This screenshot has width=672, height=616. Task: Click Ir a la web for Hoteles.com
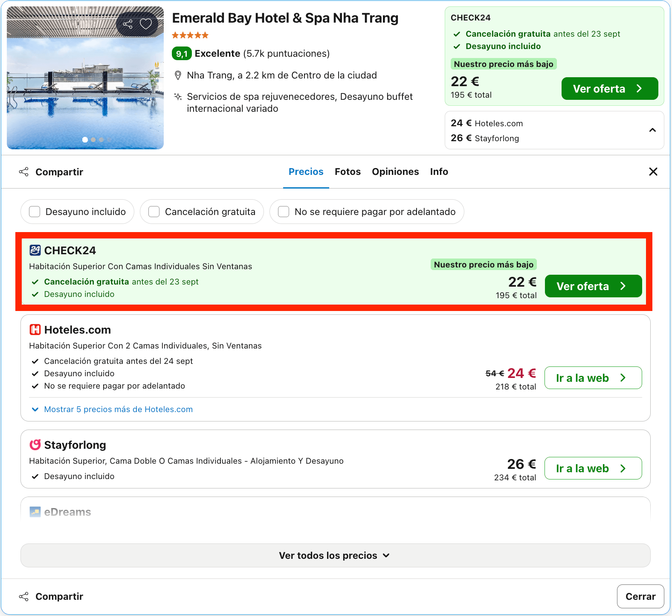[593, 378]
